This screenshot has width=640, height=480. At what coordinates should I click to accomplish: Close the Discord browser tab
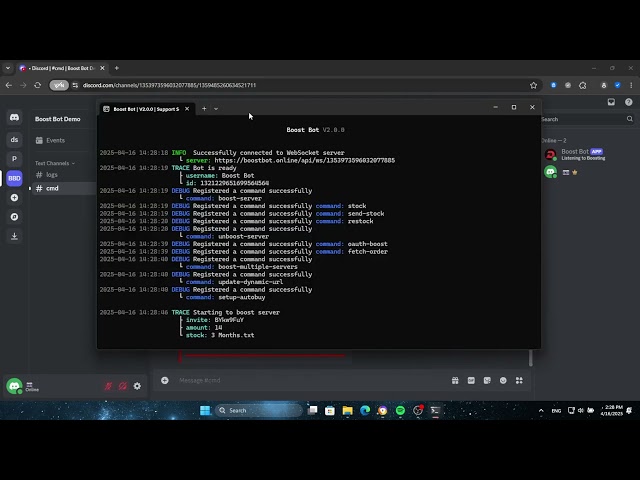[102, 68]
